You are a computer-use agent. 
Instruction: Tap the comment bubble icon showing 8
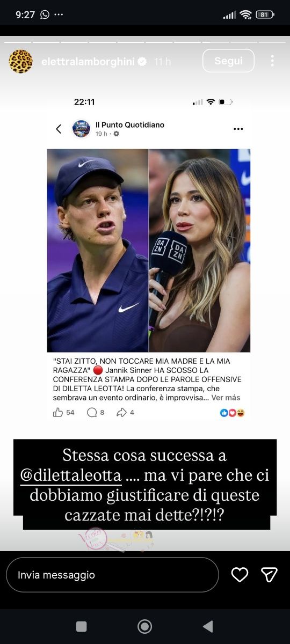click(92, 412)
